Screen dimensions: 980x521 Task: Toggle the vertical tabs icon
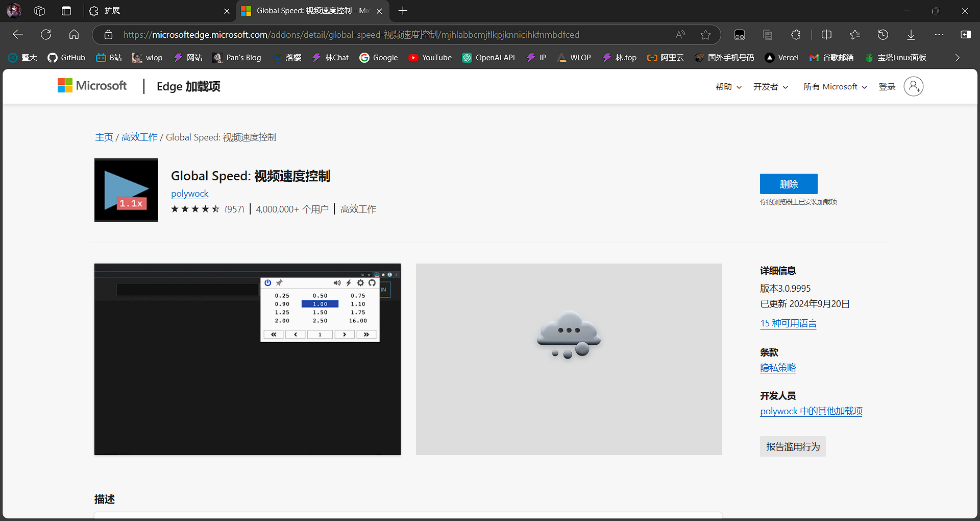coord(66,11)
